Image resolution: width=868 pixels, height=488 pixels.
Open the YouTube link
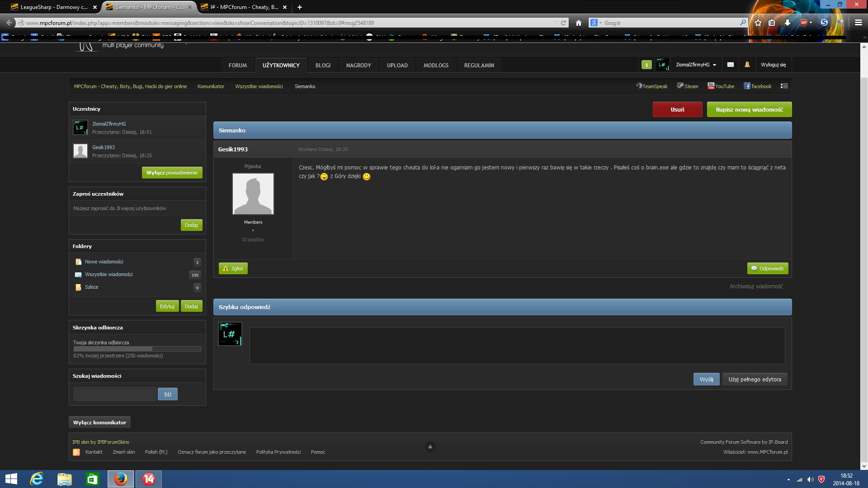pyautogui.click(x=721, y=86)
